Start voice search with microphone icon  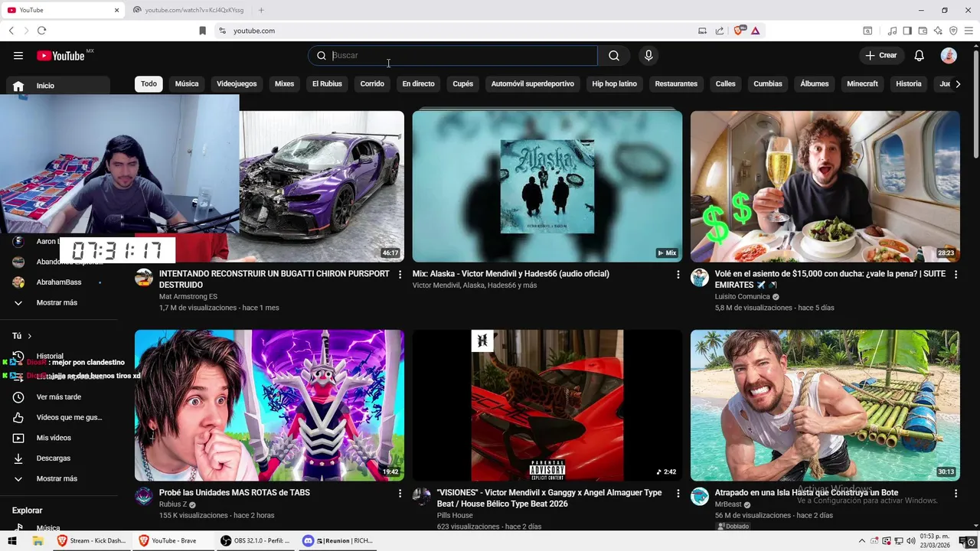pos(648,55)
